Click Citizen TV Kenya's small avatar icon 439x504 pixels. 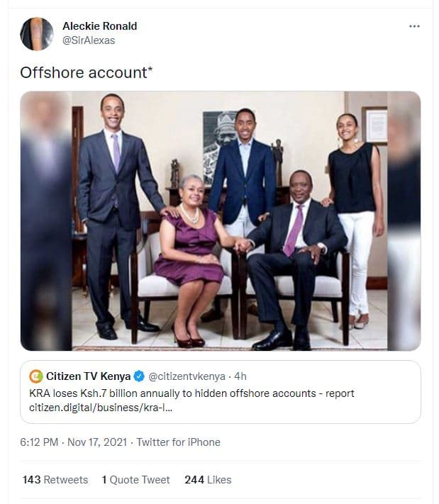tap(36, 376)
